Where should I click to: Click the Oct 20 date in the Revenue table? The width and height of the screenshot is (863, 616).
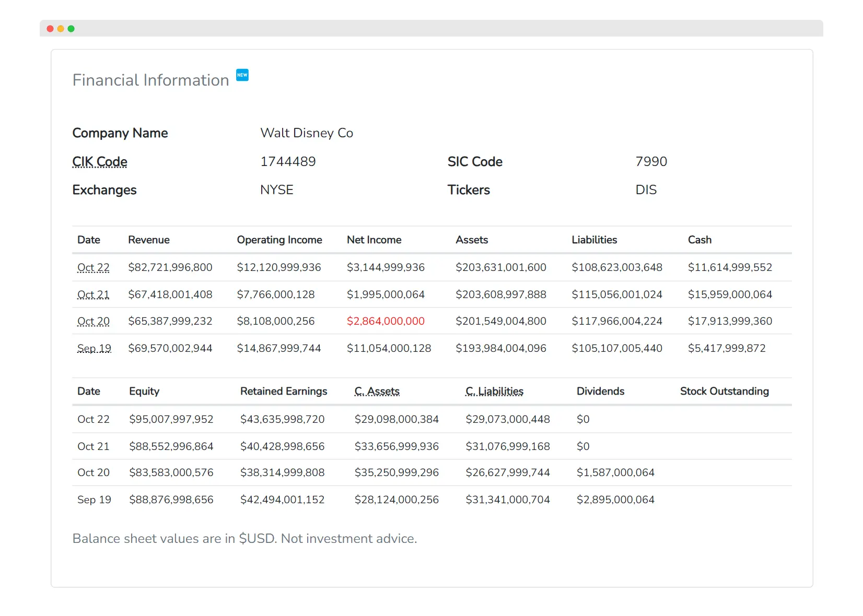[94, 321]
